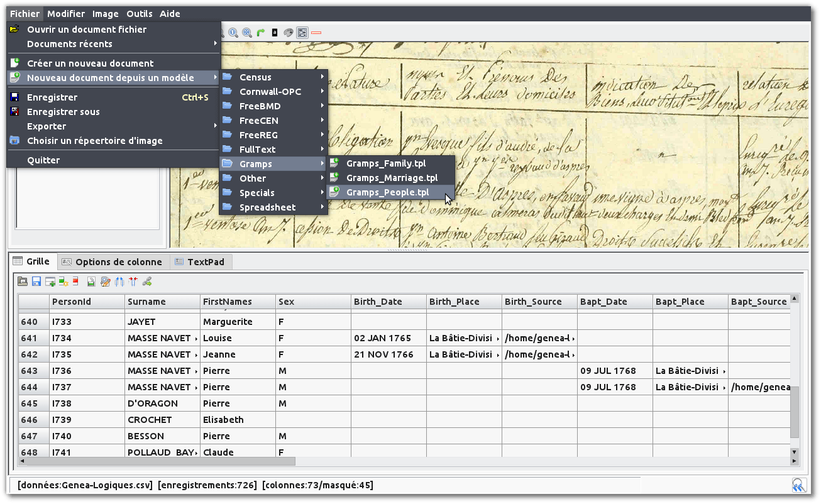The image size is (821, 504).
Task: Select the Grille tab
Action: (x=32, y=261)
